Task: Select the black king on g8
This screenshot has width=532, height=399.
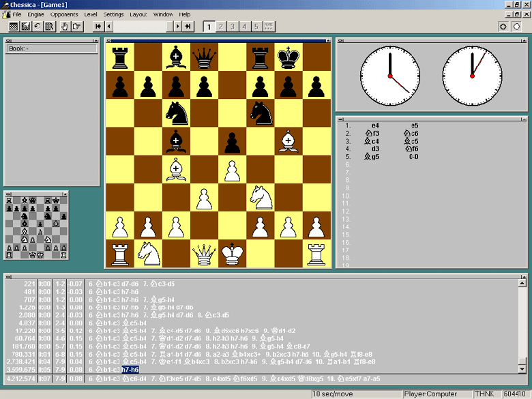Action: tap(288, 57)
